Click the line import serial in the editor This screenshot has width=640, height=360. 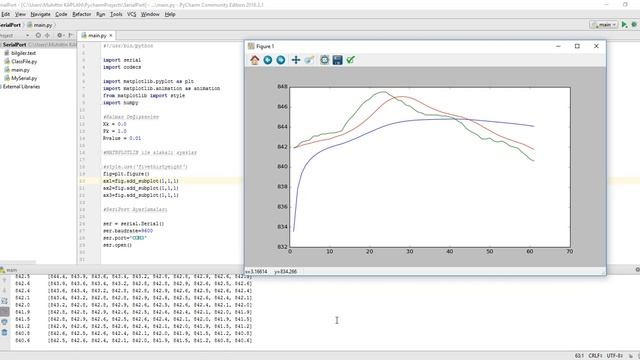coord(122,60)
